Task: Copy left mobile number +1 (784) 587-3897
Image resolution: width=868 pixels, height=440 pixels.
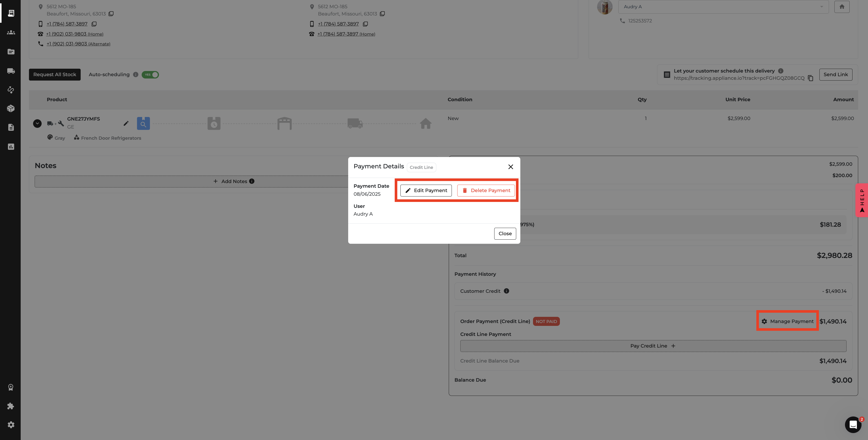Action: 94,24
